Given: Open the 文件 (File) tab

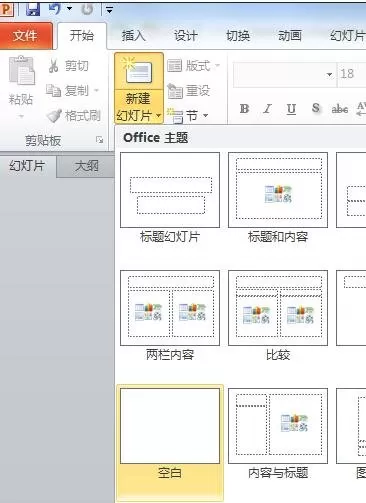Looking at the screenshot, I should click(x=25, y=35).
